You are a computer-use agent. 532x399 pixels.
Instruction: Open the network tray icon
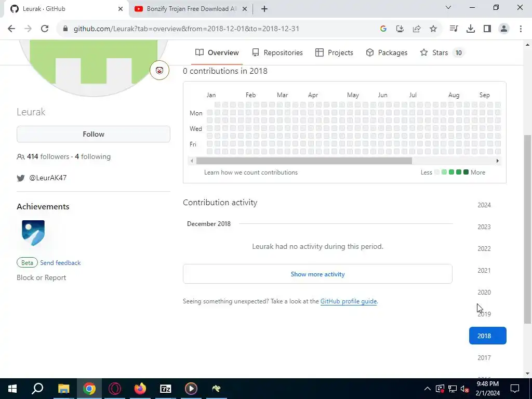click(453, 389)
